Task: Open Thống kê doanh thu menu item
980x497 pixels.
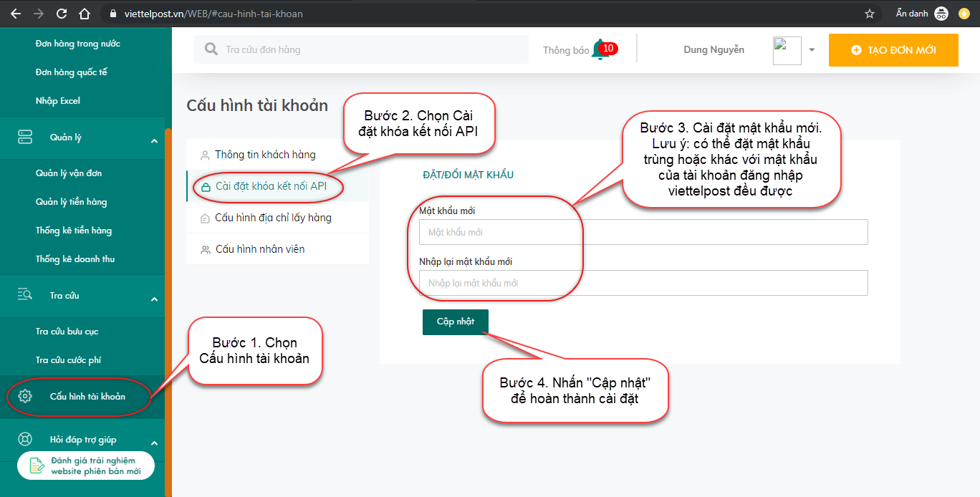Action: point(75,259)
